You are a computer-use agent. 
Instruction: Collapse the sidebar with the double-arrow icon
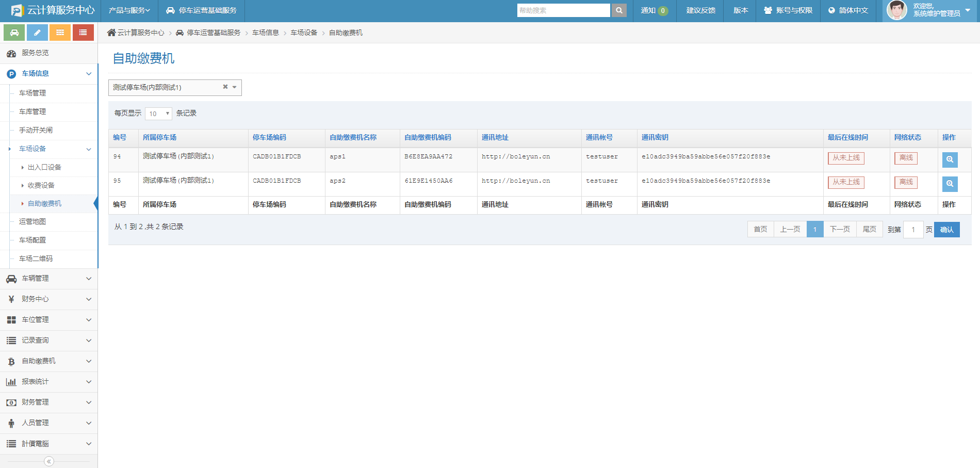(49, 461)
